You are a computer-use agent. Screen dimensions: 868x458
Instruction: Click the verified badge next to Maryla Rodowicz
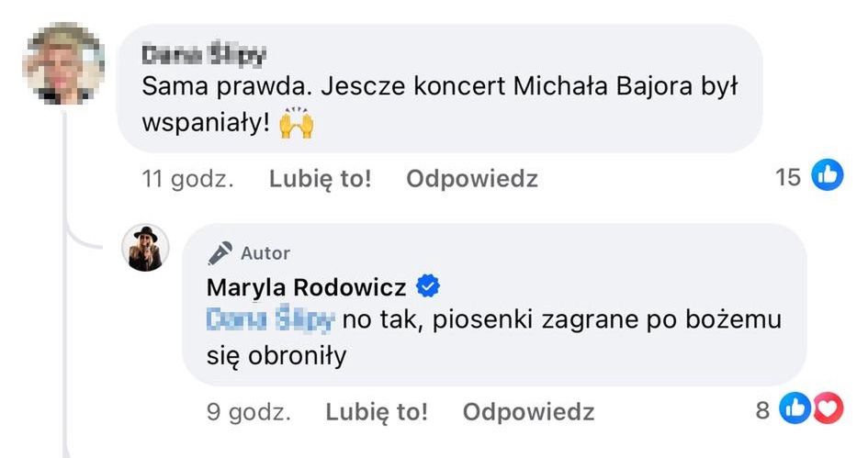point(428,287)
